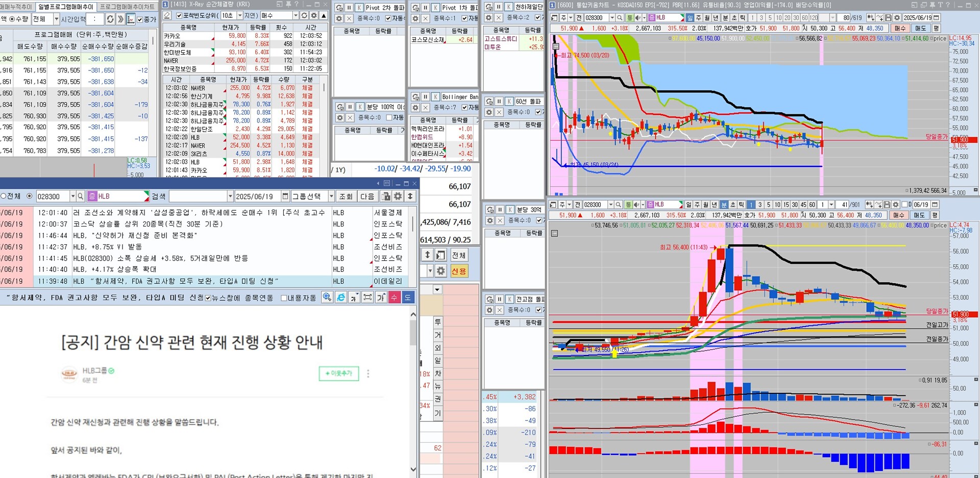
Task: Open the gear settings in news window toolbar
Action: coord(398,196)
